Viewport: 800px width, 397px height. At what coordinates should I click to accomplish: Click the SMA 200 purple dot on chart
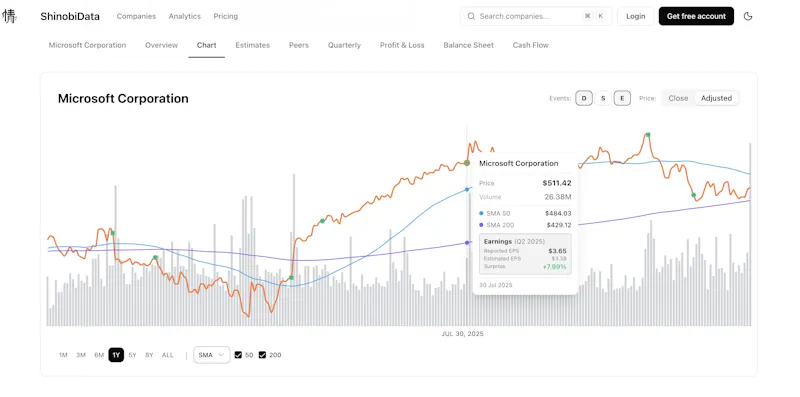tap(467, 242)
